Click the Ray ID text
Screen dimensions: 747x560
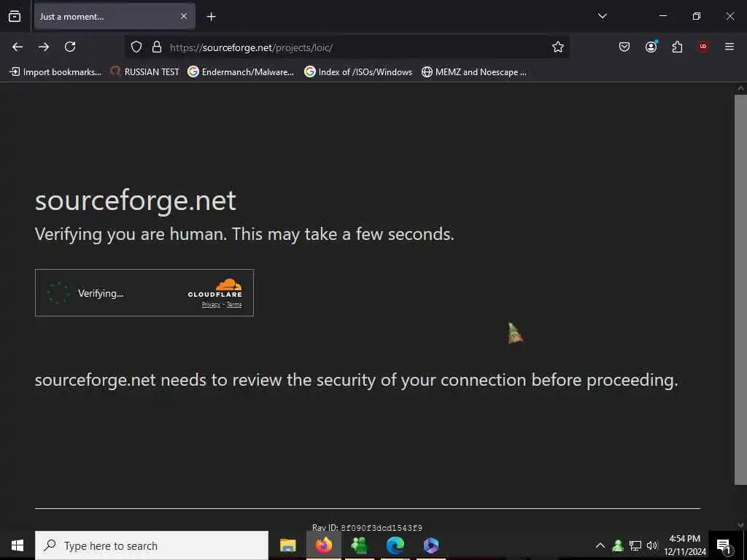pos(368,527)
